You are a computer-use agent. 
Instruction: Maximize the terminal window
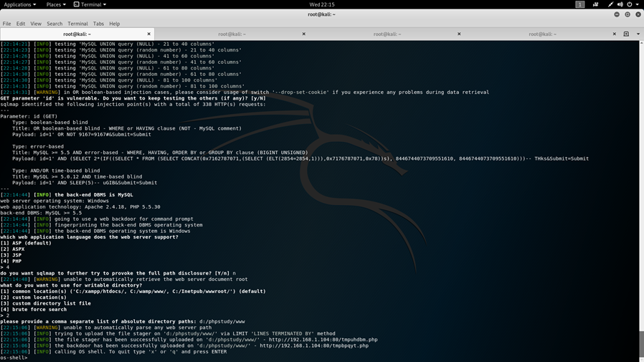tap(628, 14)
